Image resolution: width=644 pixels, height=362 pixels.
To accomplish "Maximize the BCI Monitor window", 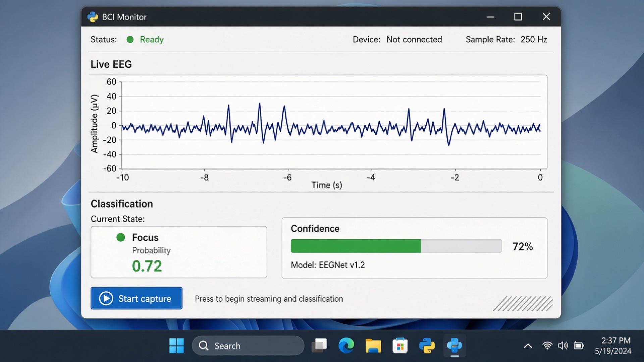I will tap(518, 17).
